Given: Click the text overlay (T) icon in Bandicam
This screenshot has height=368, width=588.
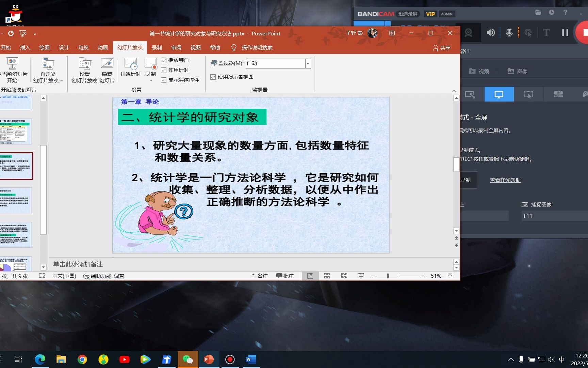Looking at the screenshot, I should tap(546, 32).
